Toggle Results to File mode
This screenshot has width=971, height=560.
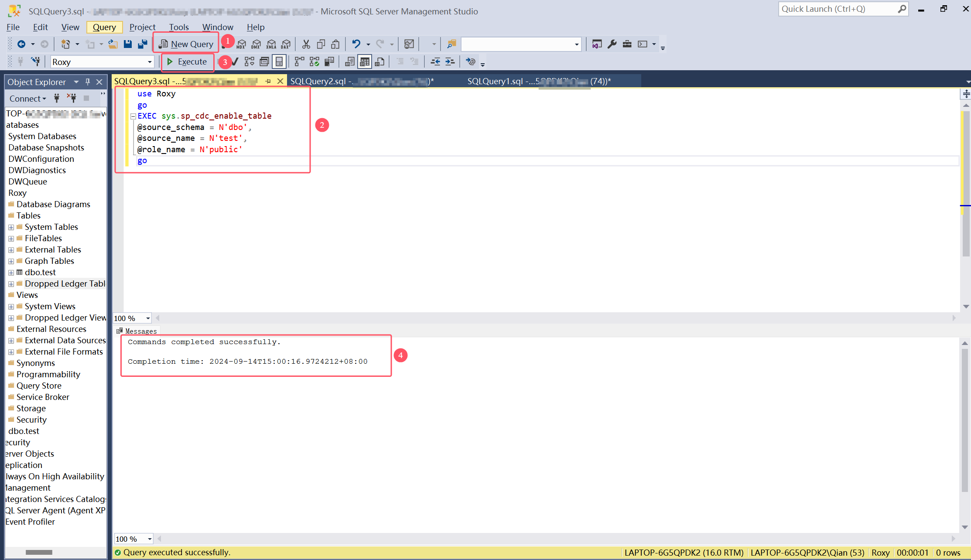point(380,62)
